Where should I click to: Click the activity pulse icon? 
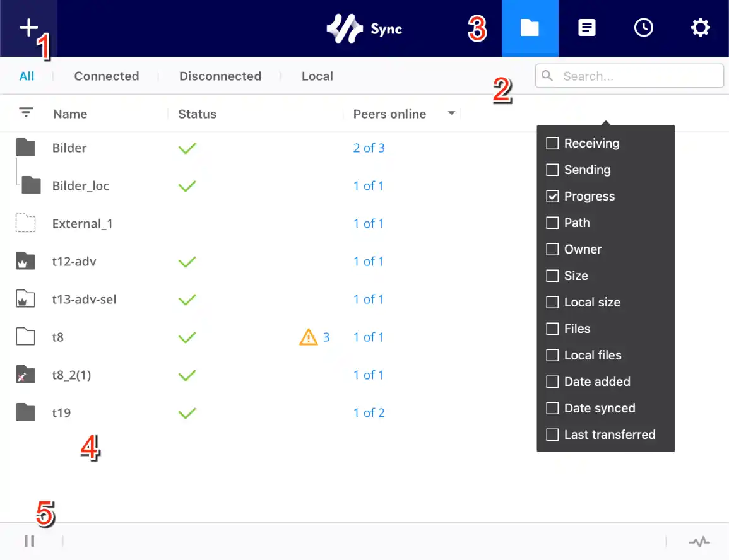[699, 542]
